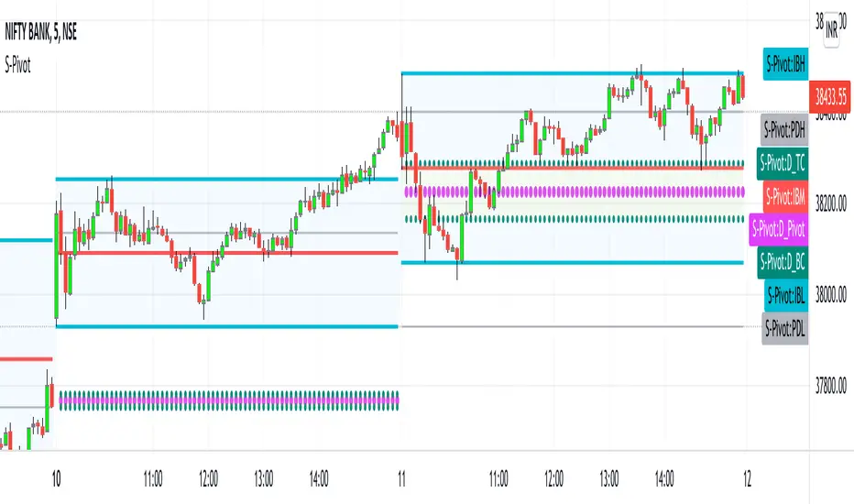The height and width of the screenshot is (504, 854).
Task: Select the S-Pivot:PDH gray label
Action: coord(783,128)
